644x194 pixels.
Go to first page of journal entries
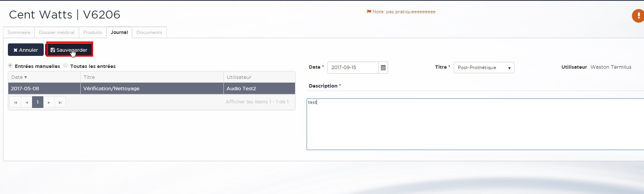click(x=15, y=102)
